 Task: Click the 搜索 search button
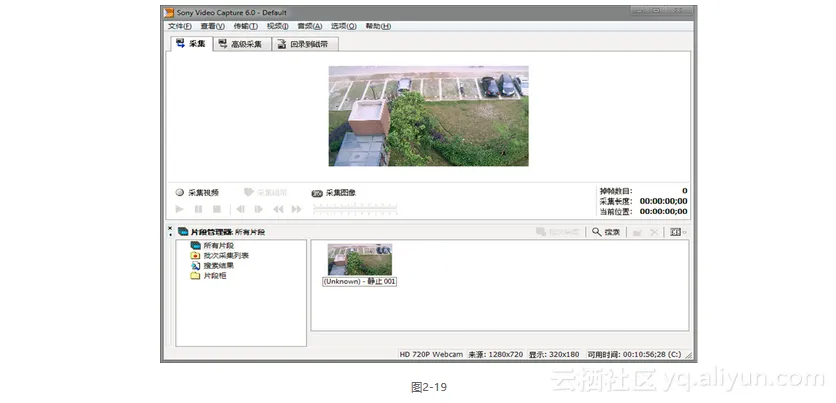[x=606, y=232]
